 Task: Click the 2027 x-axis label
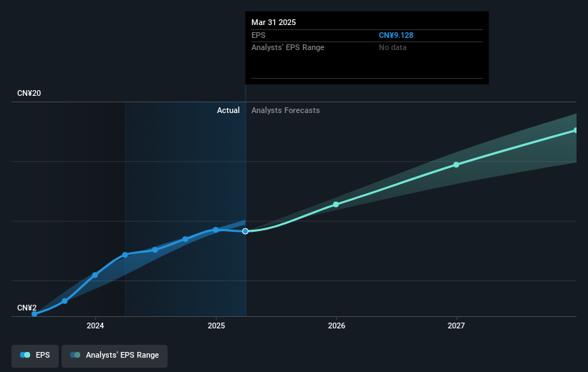pyautogui.click(x=456, y=326)
